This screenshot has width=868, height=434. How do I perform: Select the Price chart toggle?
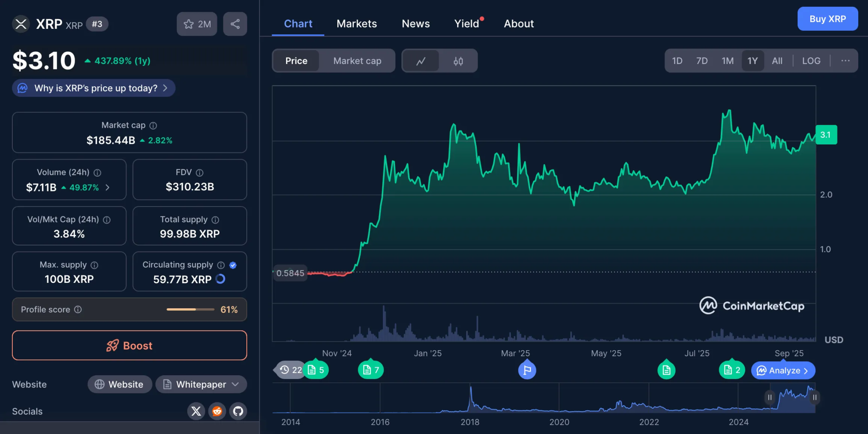point(296,61)
